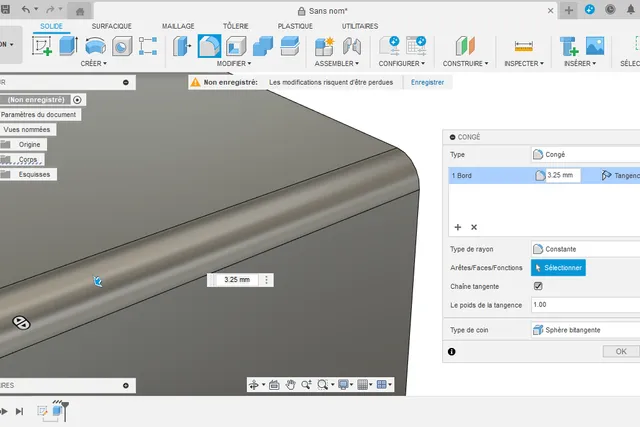Select the New Component tool
This screenshot has height=427, width=640.
point(324,46)
